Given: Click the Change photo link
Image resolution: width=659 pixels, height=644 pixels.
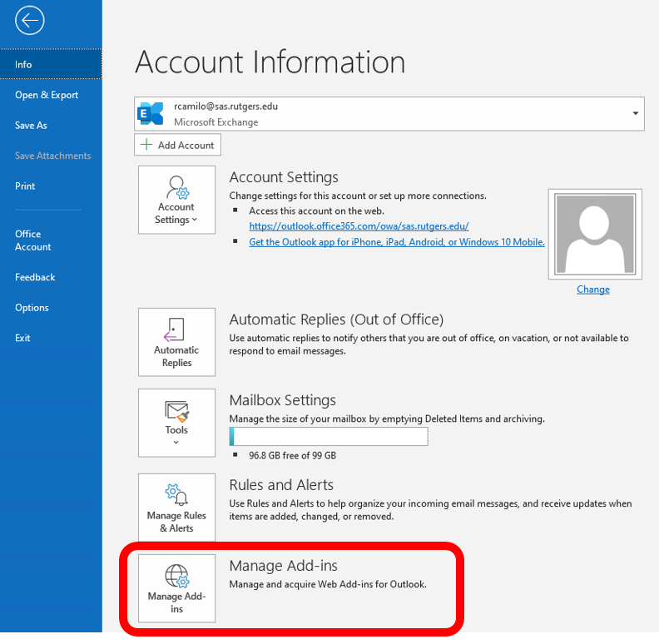Looking at the screenshot, I should (593, 290).
